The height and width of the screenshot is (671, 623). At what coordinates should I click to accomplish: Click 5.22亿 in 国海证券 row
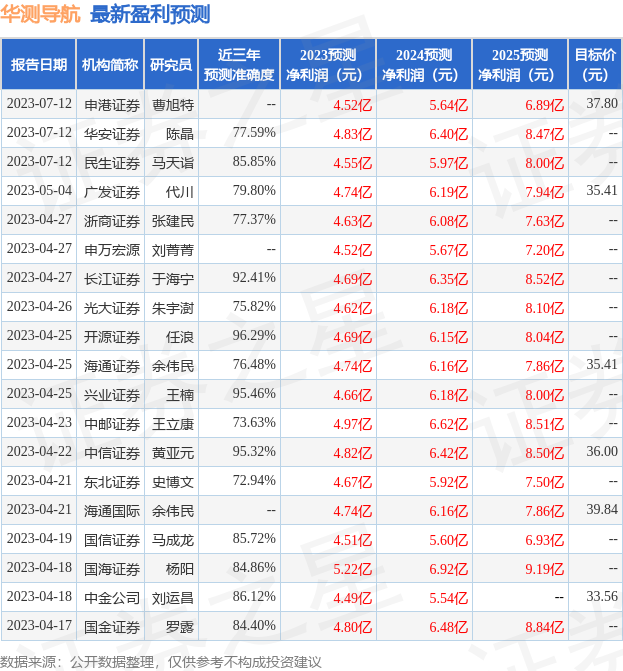click(353, 569)
